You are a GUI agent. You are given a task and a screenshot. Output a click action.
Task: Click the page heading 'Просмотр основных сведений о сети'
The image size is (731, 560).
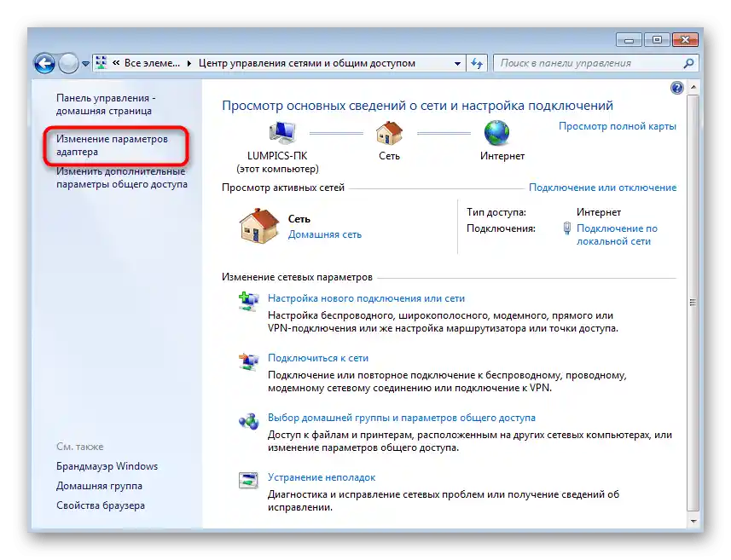[417, 106]
